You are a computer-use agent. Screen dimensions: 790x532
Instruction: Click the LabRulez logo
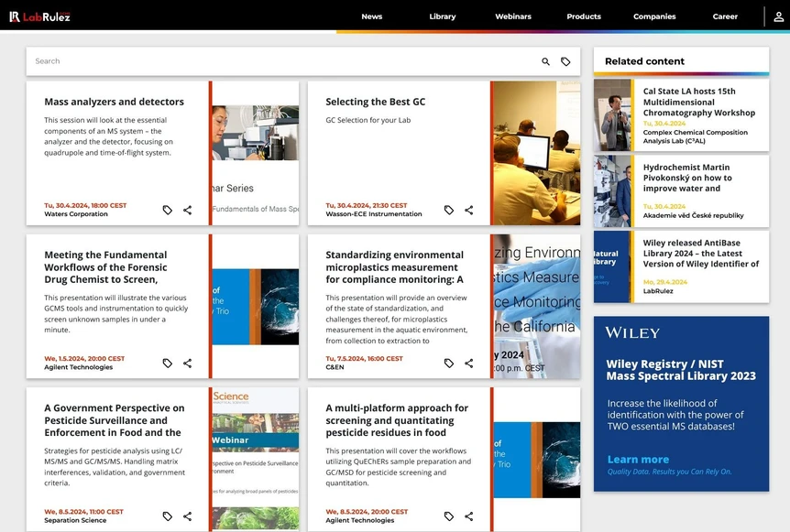39,16
